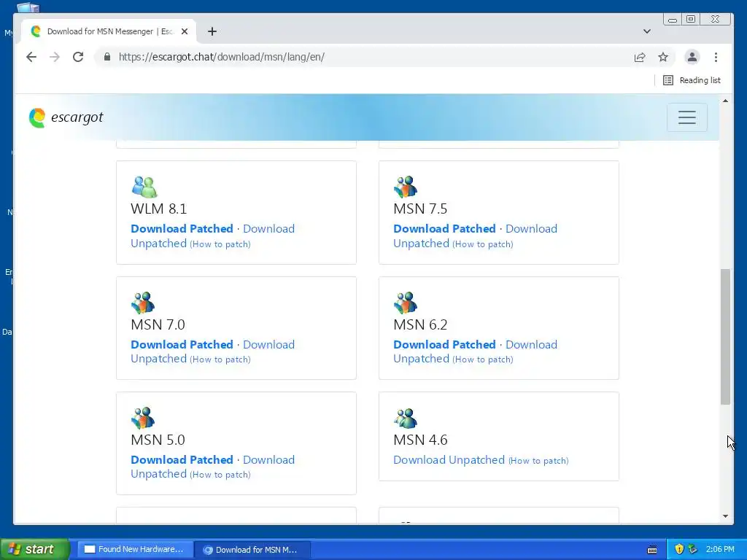The image size is (747, 560).
Task: Download Patched MSN 7.5
Action: 444,228
